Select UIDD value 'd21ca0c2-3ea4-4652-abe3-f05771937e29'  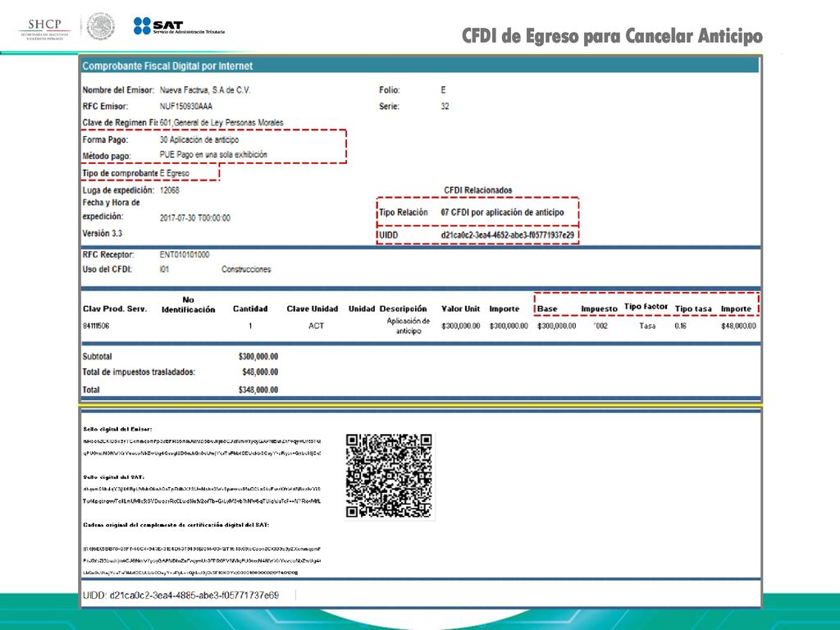click(507, 235)
